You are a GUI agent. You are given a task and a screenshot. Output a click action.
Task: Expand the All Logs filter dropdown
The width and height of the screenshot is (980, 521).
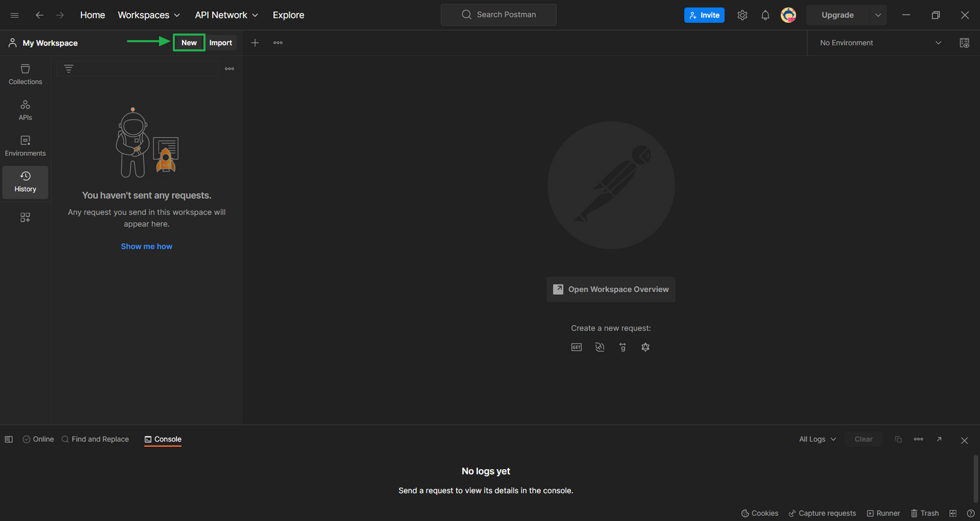tap(817, 439)
